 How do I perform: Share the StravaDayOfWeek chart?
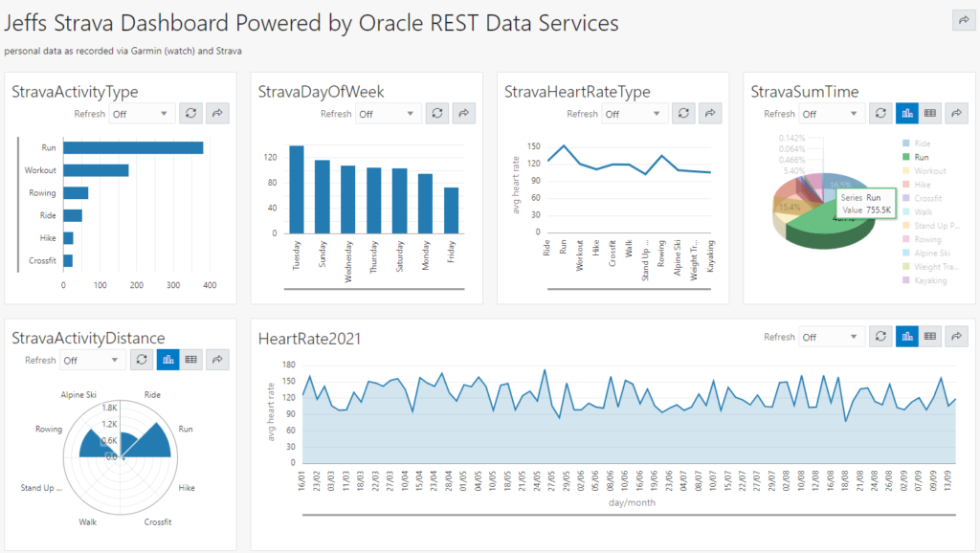(x=464, y=113)
